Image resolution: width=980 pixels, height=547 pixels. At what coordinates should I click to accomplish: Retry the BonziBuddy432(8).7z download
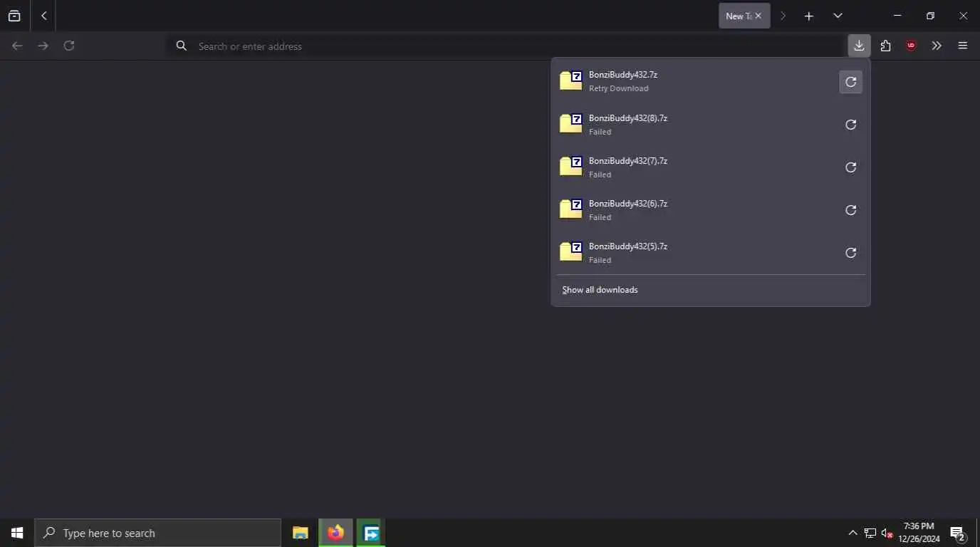tap(850, 125)
